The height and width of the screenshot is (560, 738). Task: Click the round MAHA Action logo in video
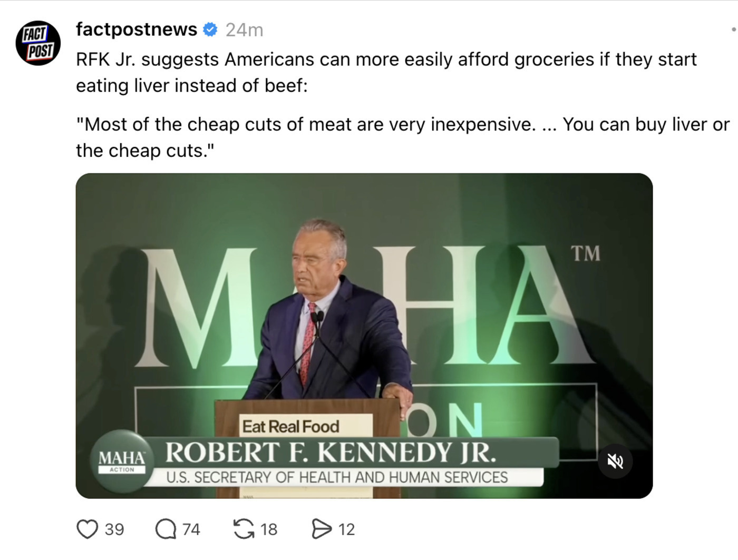(x=122, y=461)
